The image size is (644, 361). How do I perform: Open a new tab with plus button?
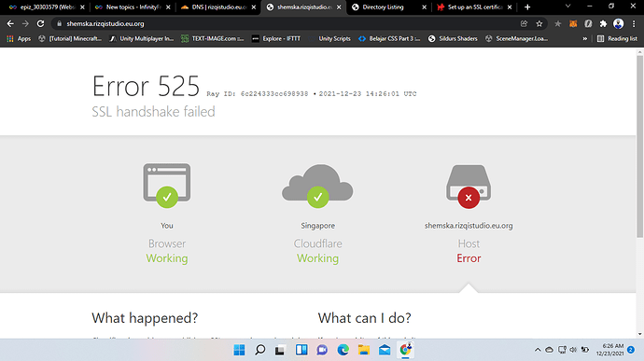click(x=527, y=7)
